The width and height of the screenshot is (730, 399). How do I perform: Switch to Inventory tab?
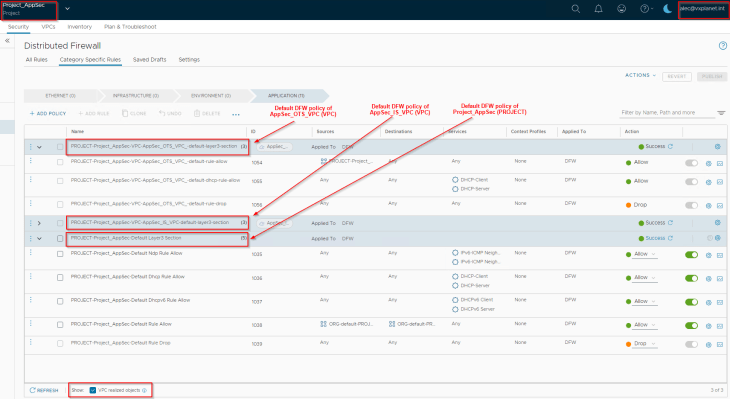click(x=80, y=27)
